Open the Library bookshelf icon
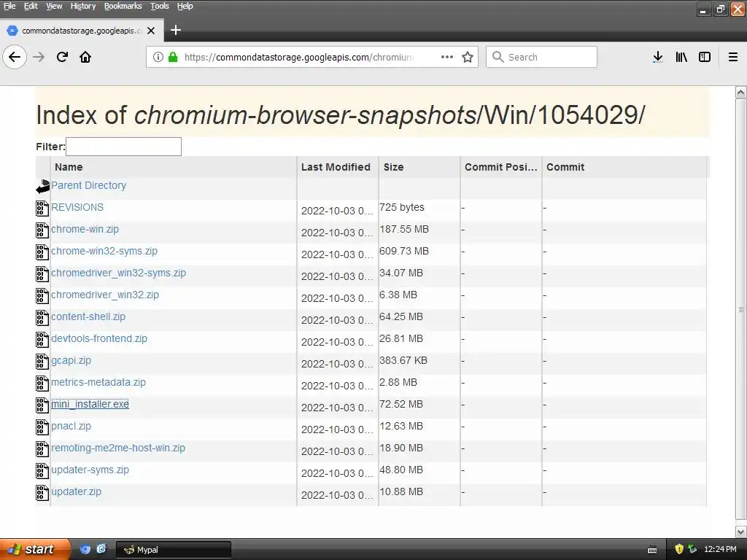The image size is (747, 560). coord(681,57)
